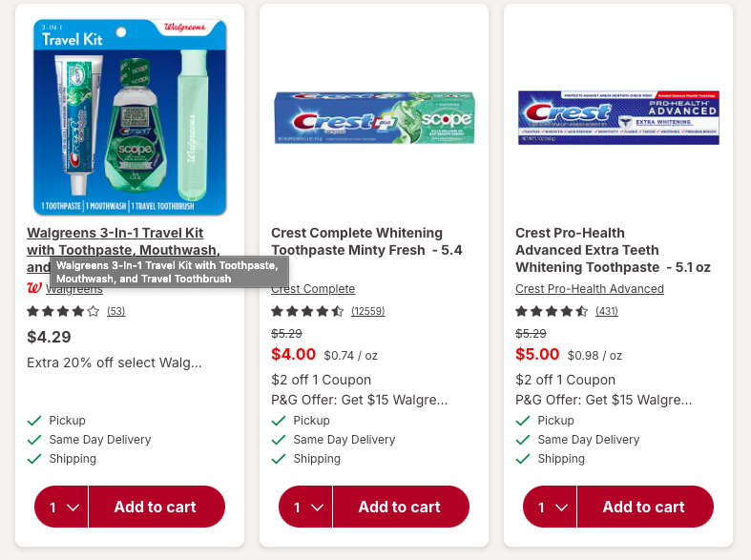Click the Crest Complete star rating

307,311
